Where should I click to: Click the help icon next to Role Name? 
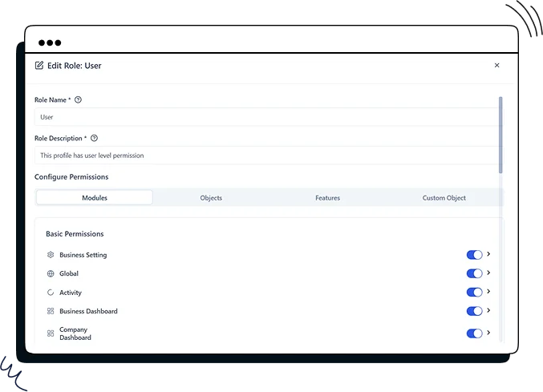tap(78, 100)
